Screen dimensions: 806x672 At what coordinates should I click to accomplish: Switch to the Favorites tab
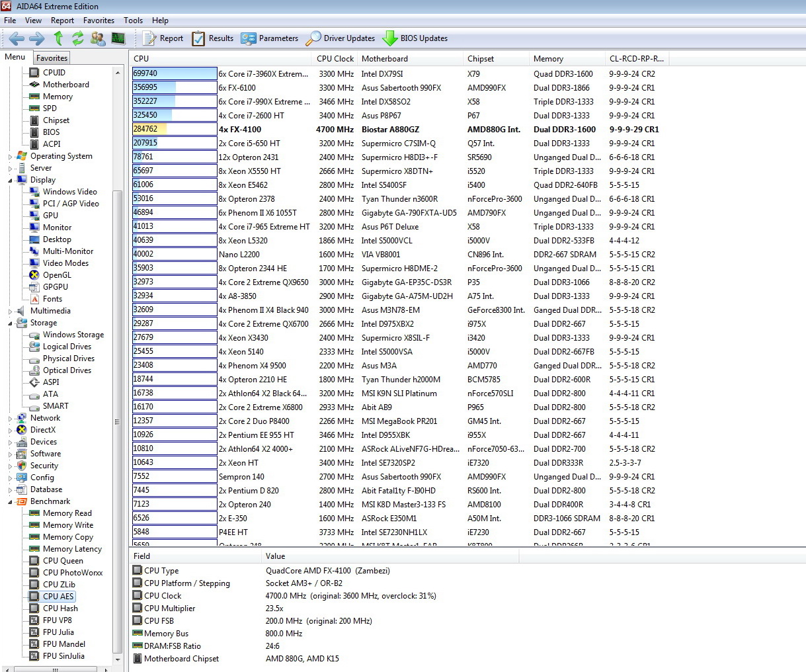(52, 58)
